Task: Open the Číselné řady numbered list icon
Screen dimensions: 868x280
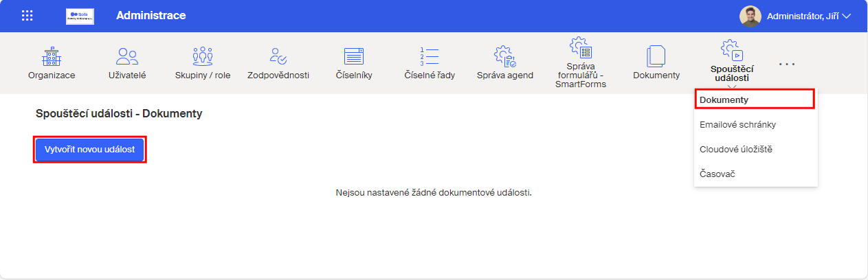Action: (430, 56)
